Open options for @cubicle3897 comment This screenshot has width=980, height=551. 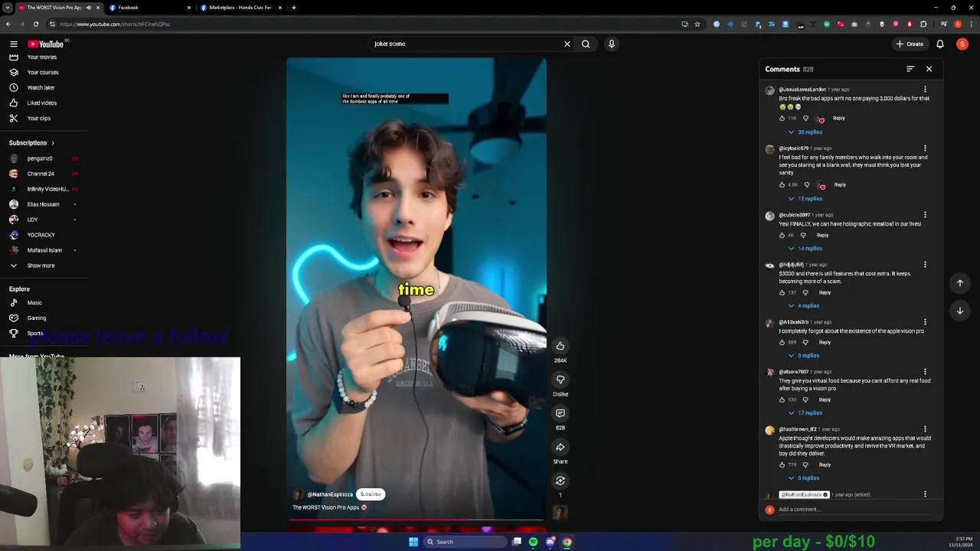[925, 215]
